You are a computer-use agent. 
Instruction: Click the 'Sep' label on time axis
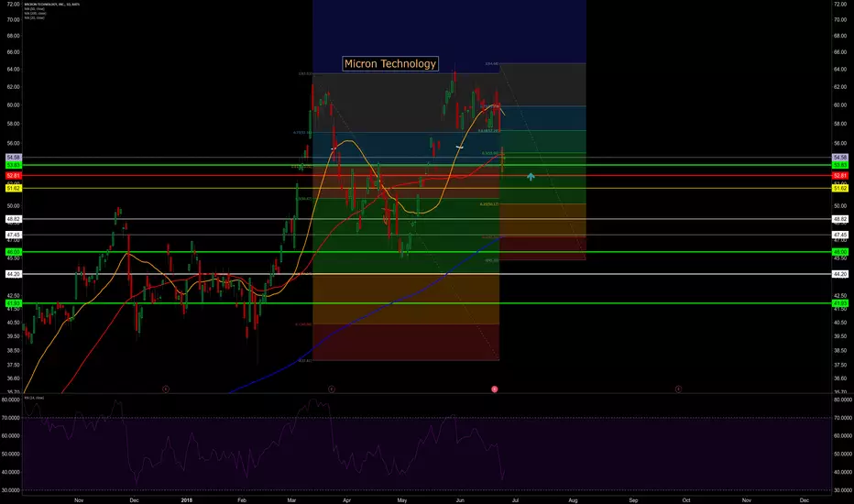633,499
